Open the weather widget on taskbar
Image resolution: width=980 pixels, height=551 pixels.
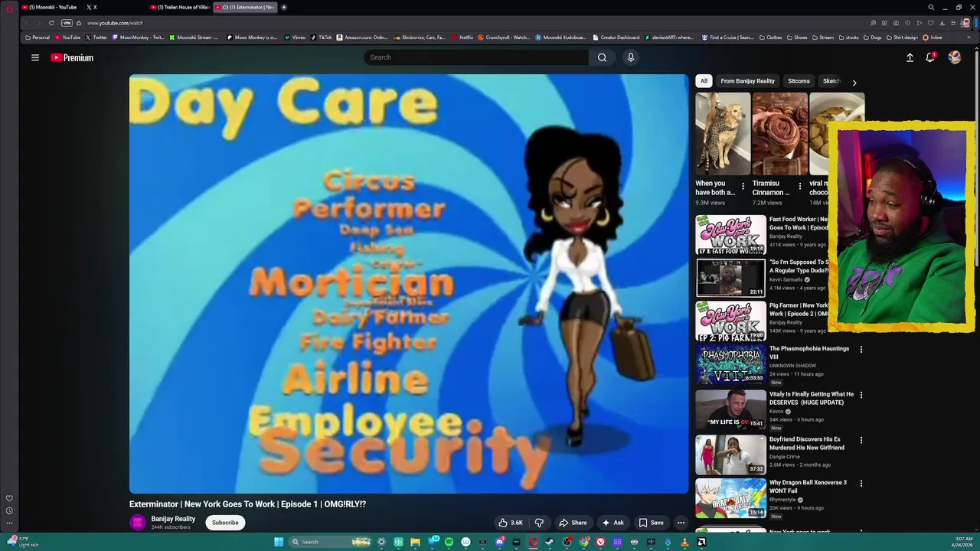point(23,542)
